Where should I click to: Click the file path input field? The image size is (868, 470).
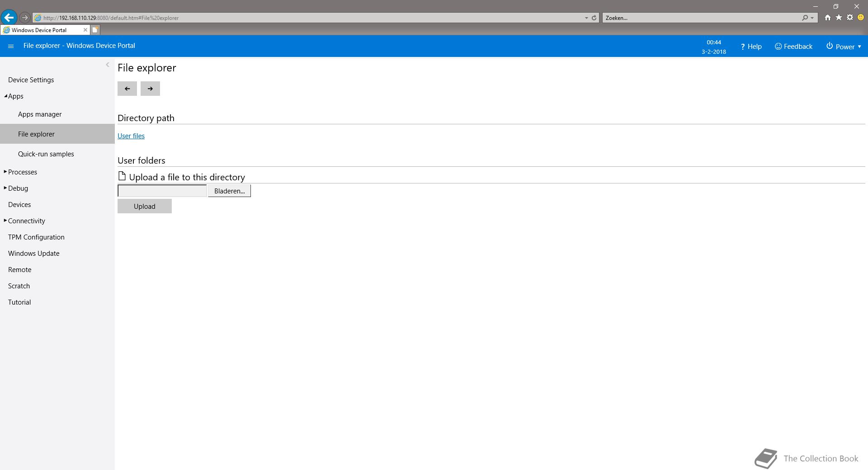point(162,191)
